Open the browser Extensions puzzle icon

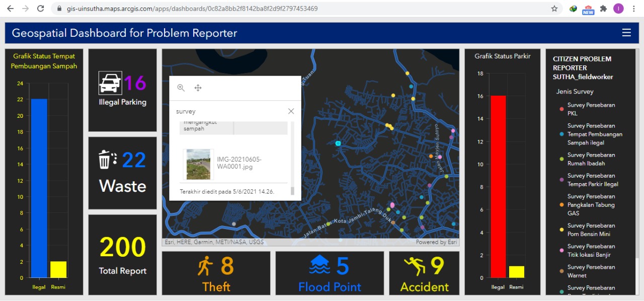point(603,9)
